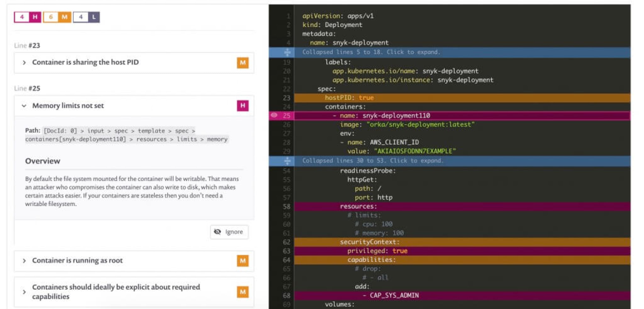The height and width of the screenshot is (309, 644).
Task: Click line 61 commented memory: 100
Action: 379,233
